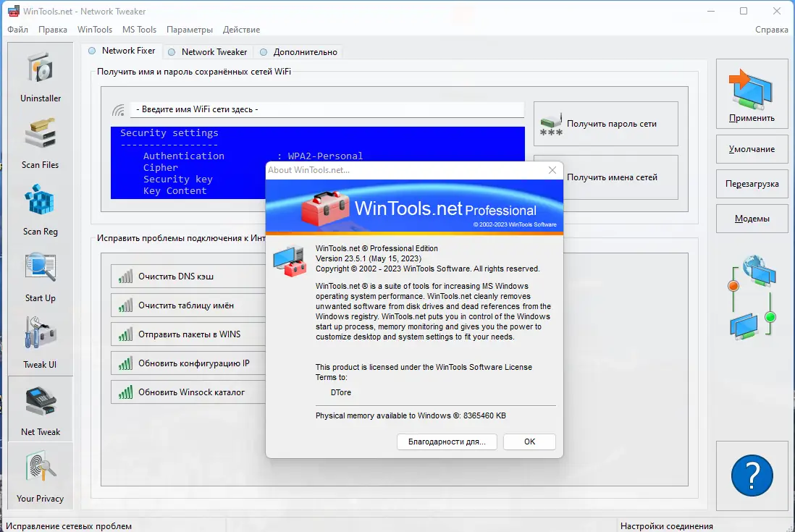Click the Перезагрузка button
The height and width of the screenshot is (532, 795).
[x=752, y=184]
